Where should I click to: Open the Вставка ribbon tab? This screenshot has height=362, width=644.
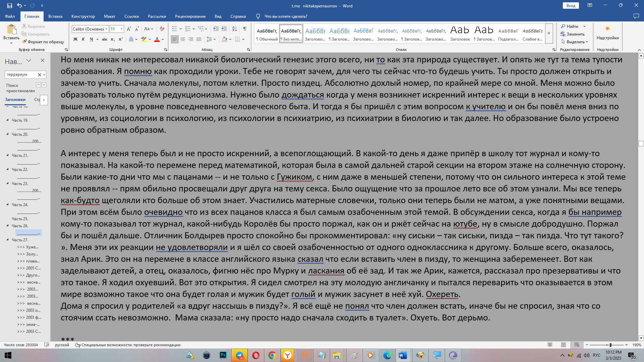pyautogui.click(x=55, y=16)
